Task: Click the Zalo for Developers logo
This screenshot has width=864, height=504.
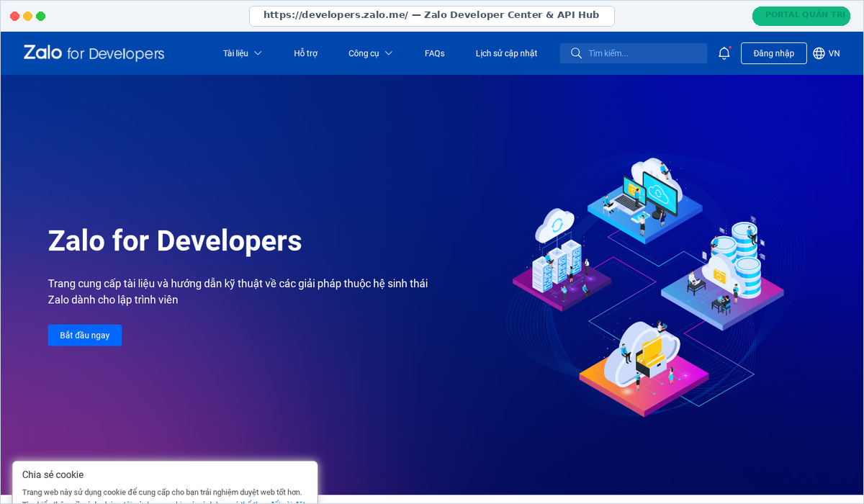Action: pos(94,53)
